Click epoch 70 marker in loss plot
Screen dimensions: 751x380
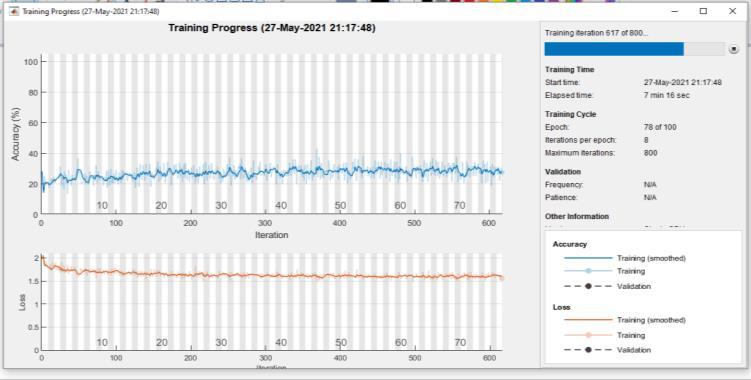460,343
